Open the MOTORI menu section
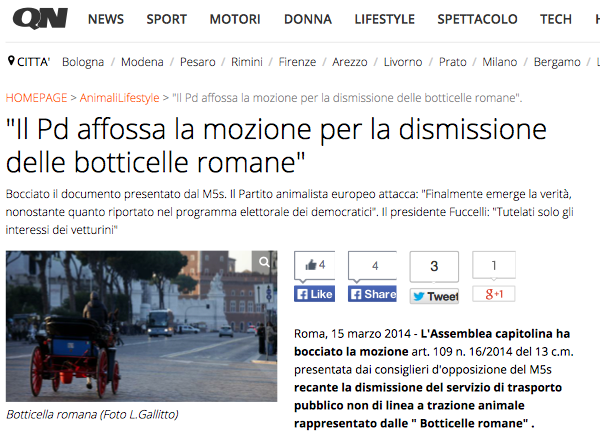The width and height of the screenshot is (600, 446). click(x=235, y=19)
